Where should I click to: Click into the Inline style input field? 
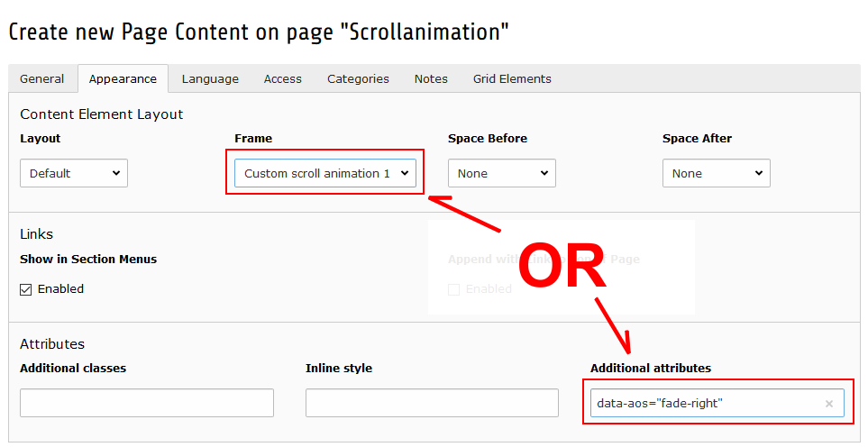coord(432,403)
